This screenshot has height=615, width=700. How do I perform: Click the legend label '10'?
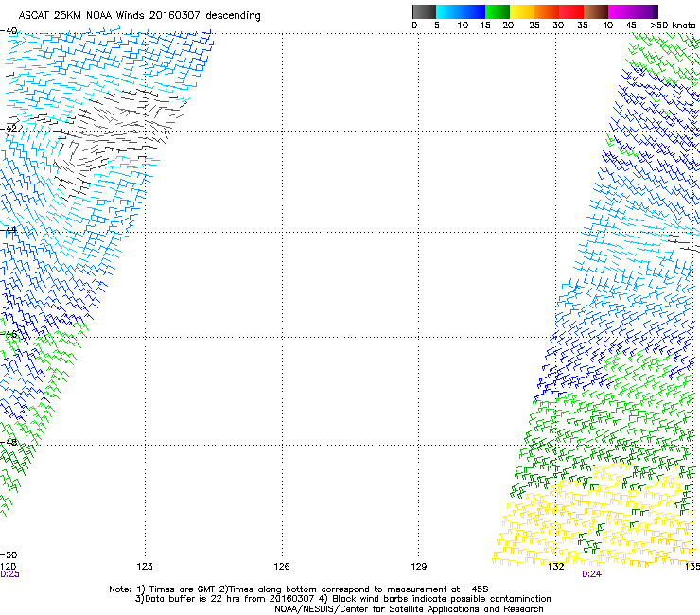point(463,26)
